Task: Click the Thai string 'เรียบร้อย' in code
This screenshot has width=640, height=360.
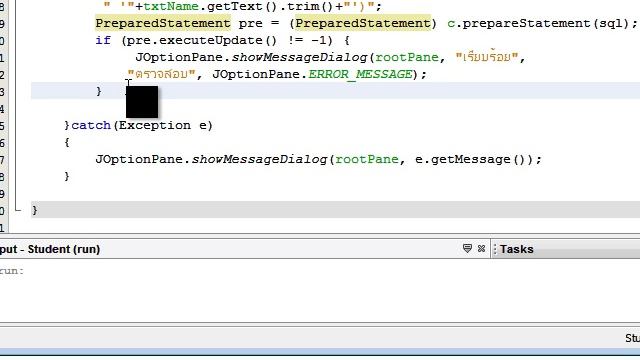Action: point(487,57)
